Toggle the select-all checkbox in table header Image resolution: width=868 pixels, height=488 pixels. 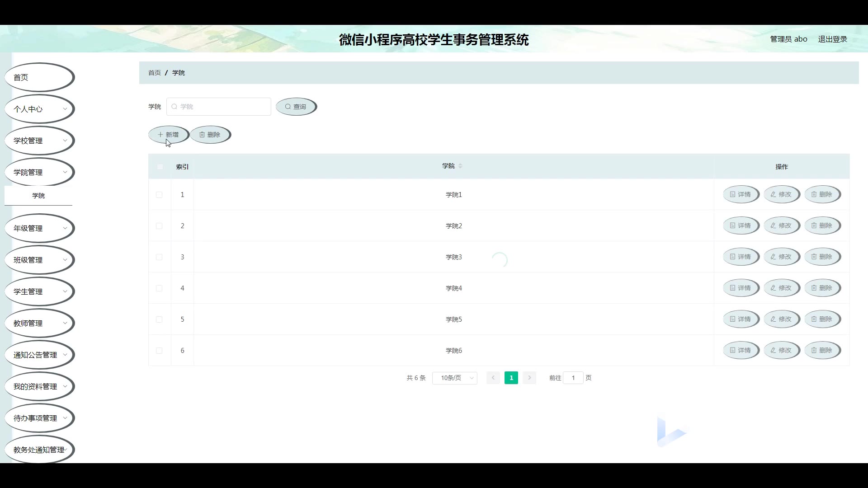[x=160, y=167]
